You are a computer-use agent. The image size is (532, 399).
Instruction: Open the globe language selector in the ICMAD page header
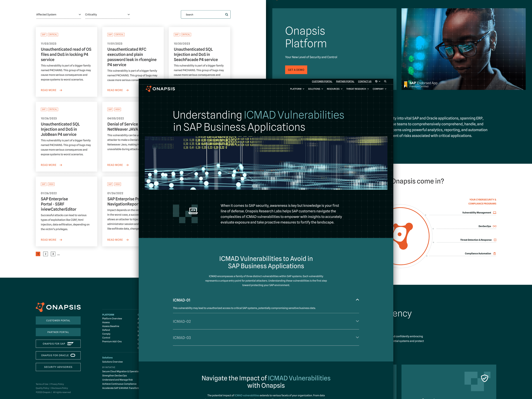pos(378,81)
